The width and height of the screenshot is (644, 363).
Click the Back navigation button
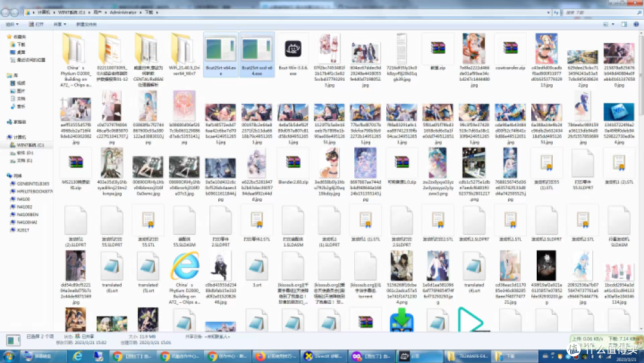5,13
